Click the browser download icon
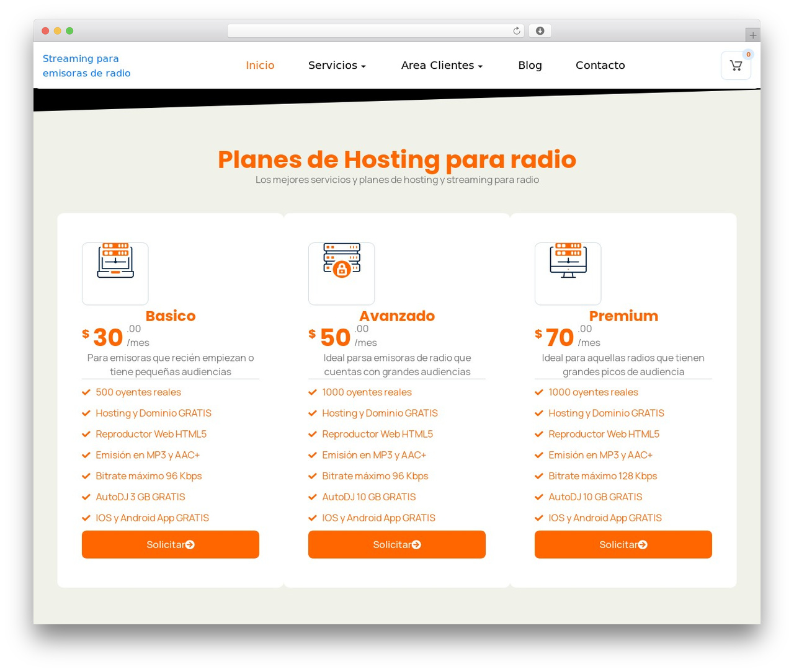Viewport: 794px width, 672px height. (x=540, y=31)
